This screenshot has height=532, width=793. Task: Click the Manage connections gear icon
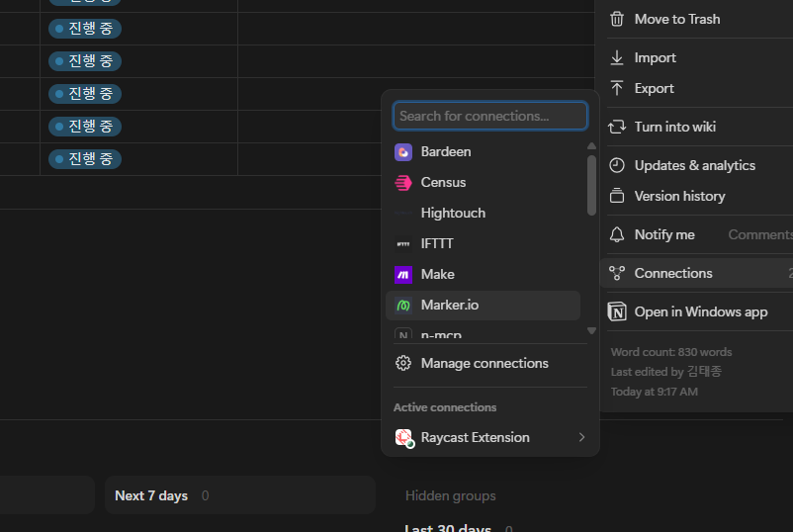point(403,363)
